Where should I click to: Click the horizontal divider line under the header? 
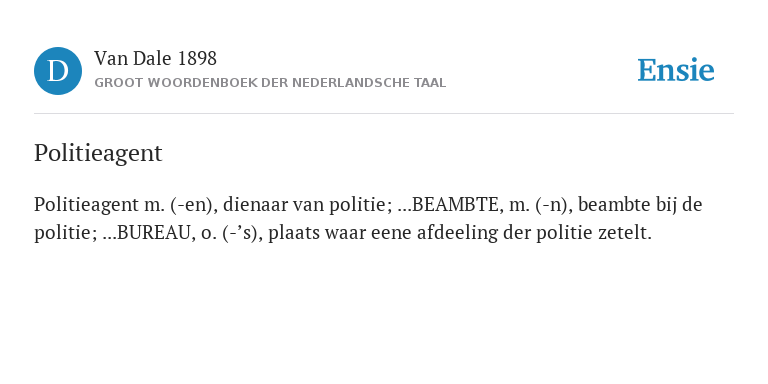384,114
